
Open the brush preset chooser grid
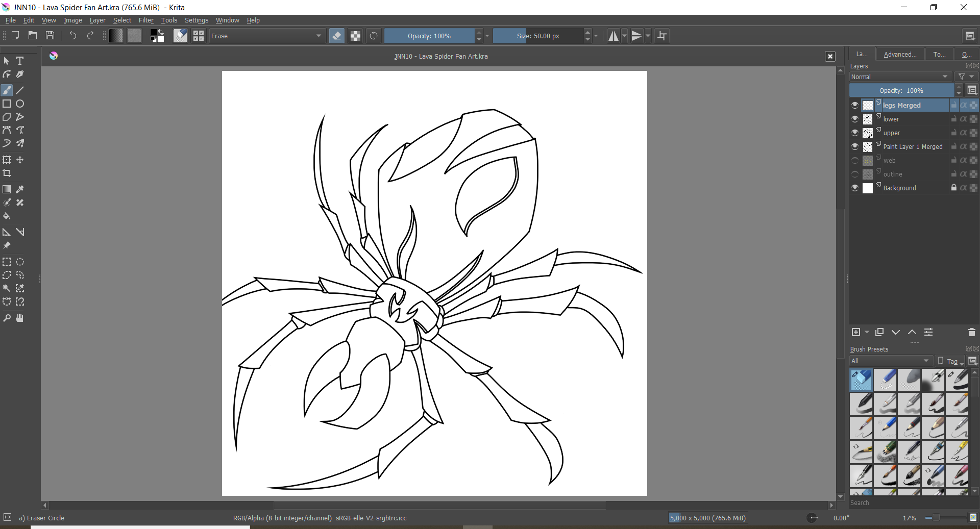pos(199,36)
